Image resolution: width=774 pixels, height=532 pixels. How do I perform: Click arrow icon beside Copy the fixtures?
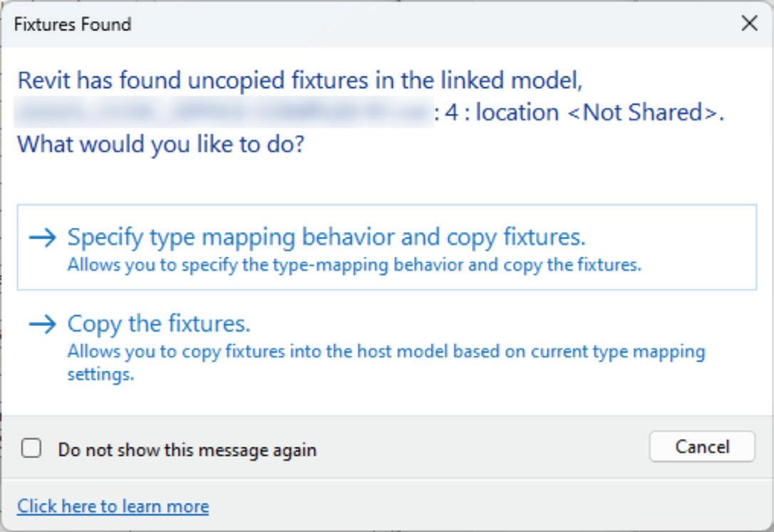(x=43, y=325)
